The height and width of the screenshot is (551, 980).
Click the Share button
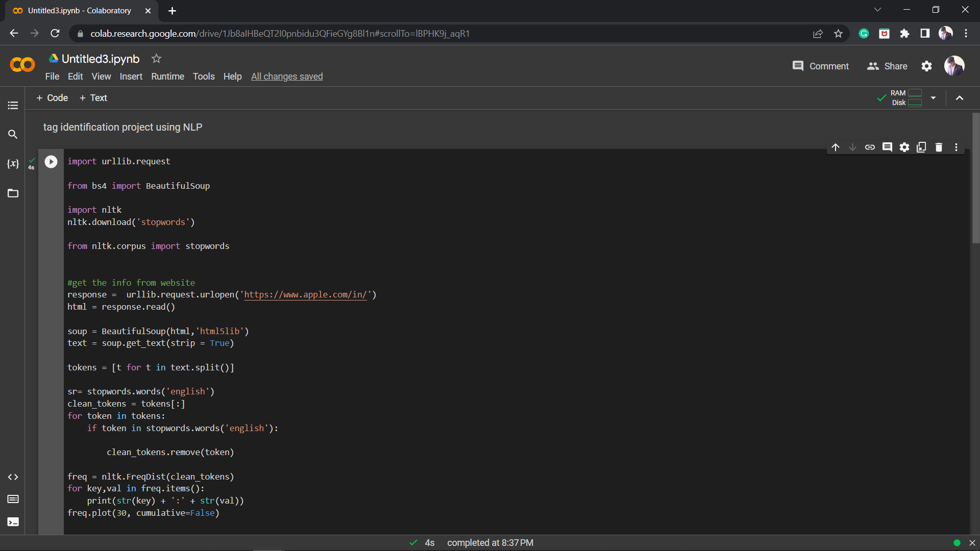coord(887,66)
